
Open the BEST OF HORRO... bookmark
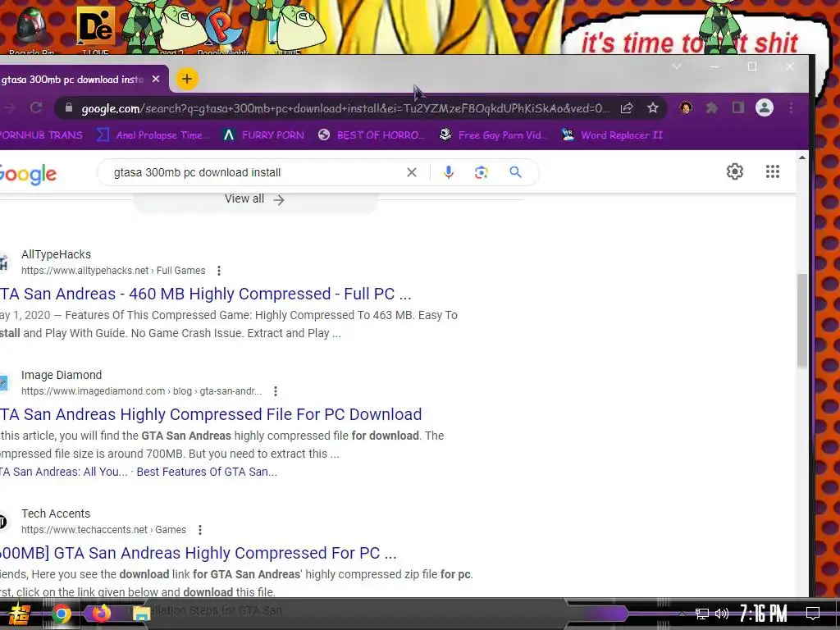point(372,135)
